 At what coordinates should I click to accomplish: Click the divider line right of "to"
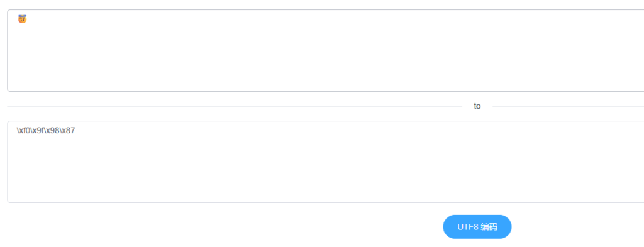[568, 106]
